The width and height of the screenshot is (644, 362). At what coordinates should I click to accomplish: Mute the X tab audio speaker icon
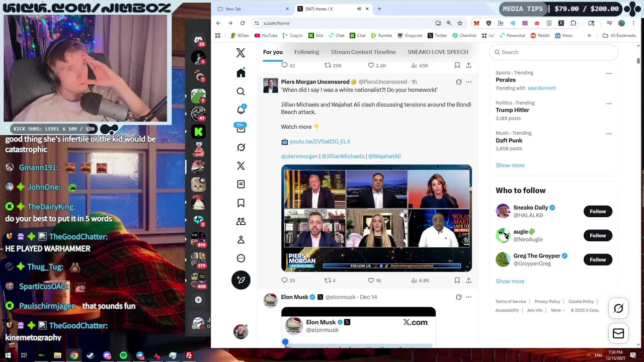click(359, 9)
